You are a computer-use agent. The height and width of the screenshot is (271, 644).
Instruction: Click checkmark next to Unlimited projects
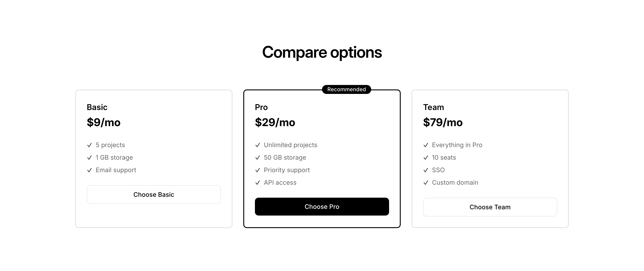pyautogui.click(x=258, y=145)
